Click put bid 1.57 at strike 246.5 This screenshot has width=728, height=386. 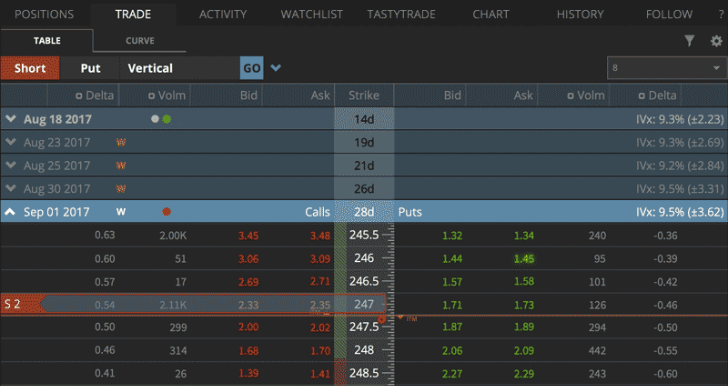pyautogui.click(x=452, y=281)
